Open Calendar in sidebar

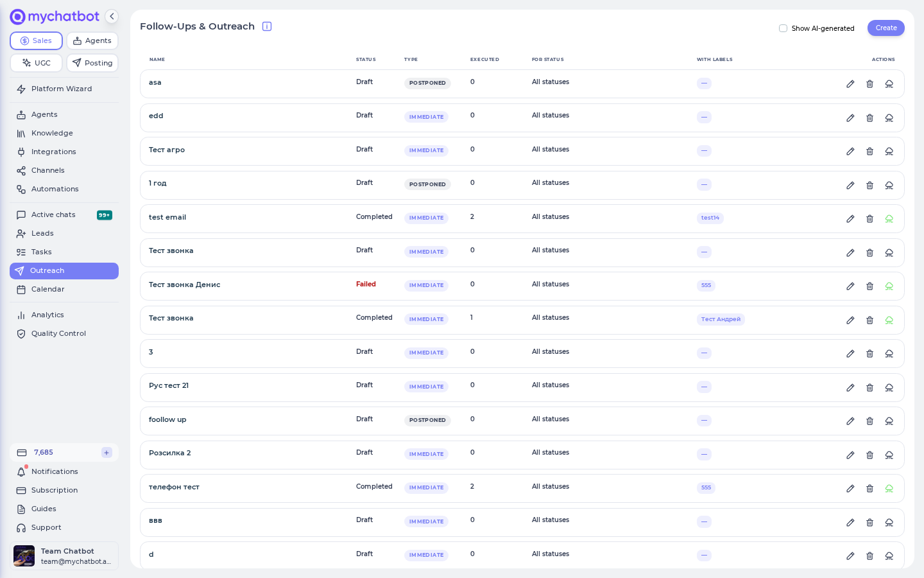point(64,290)
